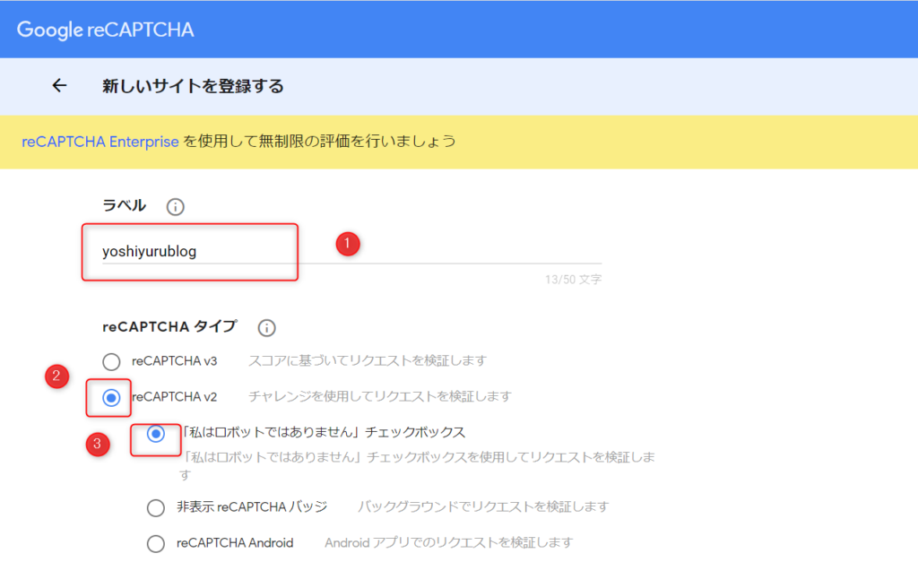Open the reCAPTCHA Enterprise link
The image size is (918, 588).
tap(100, 142)
